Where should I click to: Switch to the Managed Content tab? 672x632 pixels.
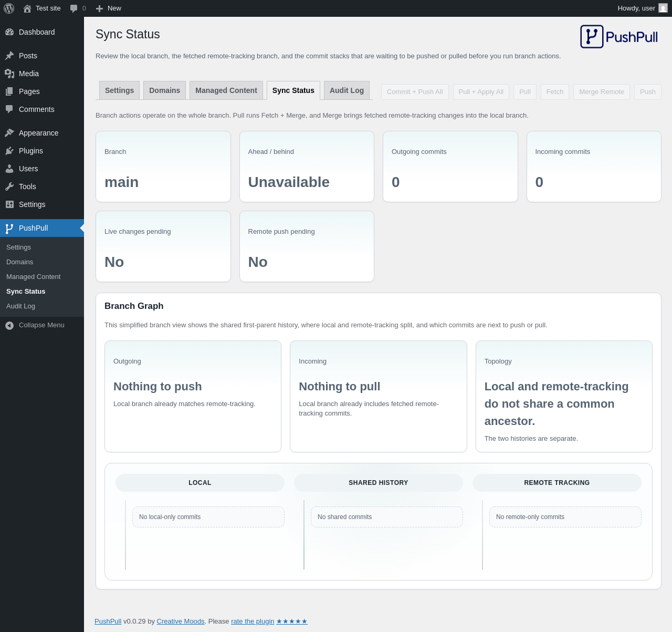pyautogui.click(x=226, y=90)
